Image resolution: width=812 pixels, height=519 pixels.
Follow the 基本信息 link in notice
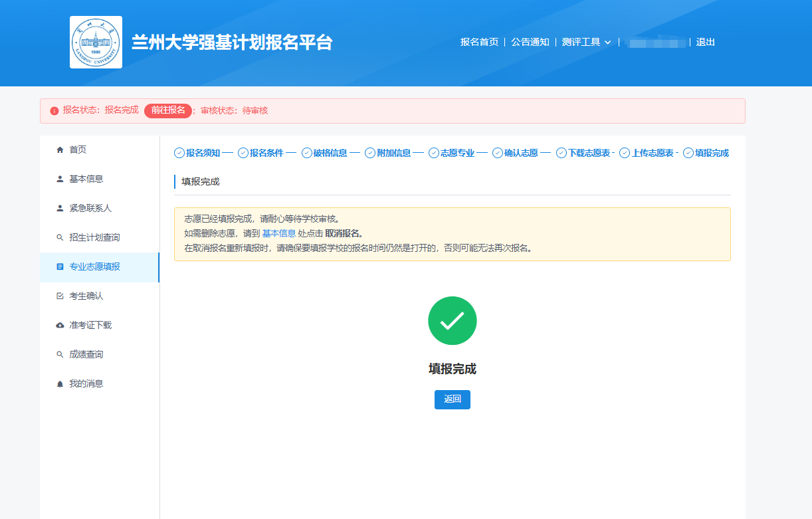[278, 233]
